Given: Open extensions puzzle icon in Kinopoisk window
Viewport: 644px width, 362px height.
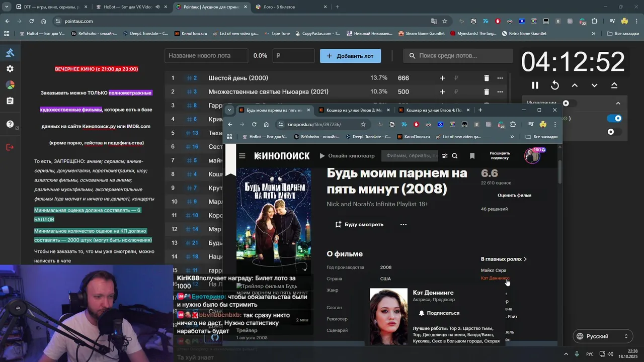Looking at the screenshot, I should [x=513, y=124].
